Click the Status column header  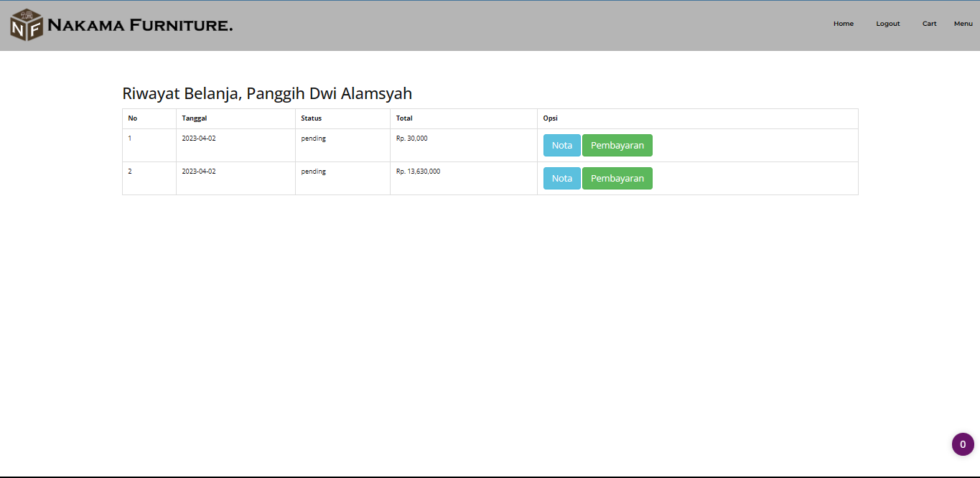310,118
